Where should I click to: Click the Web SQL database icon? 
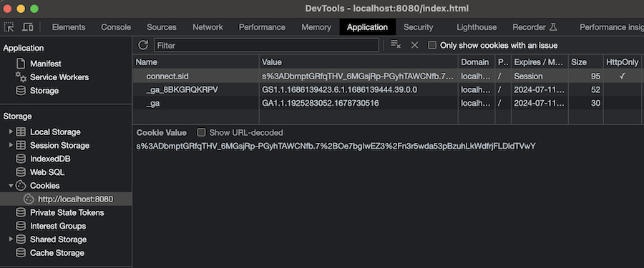pos(21,172)
